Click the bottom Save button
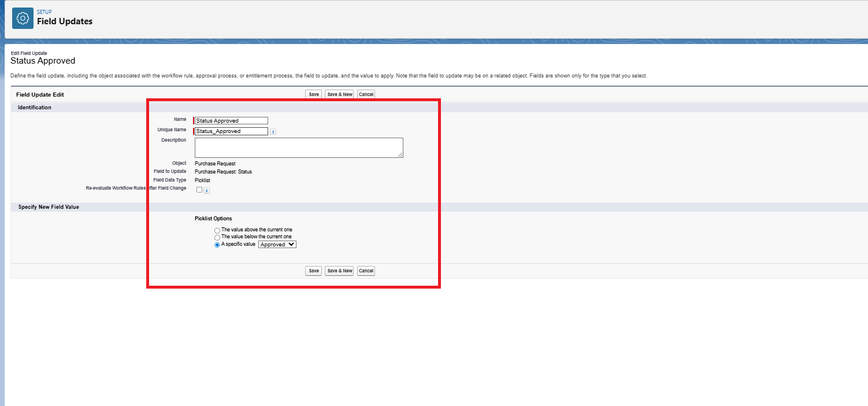The height and width of the screenshot is (406, 868). tap(313, 271)
